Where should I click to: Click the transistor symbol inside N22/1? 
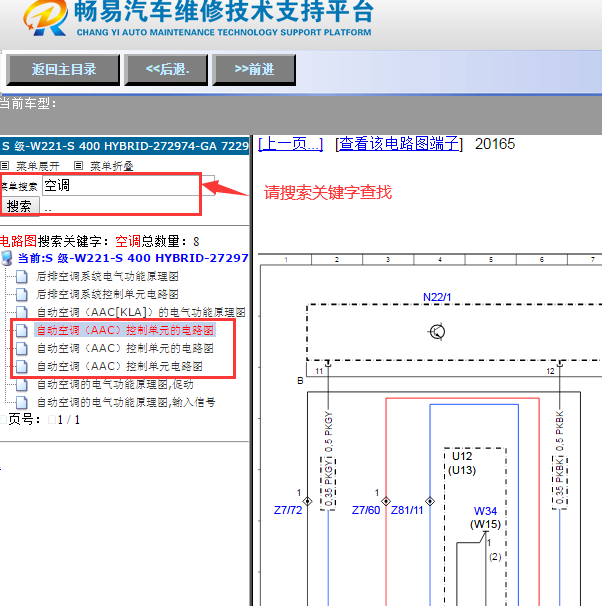[x=437, y=332]
